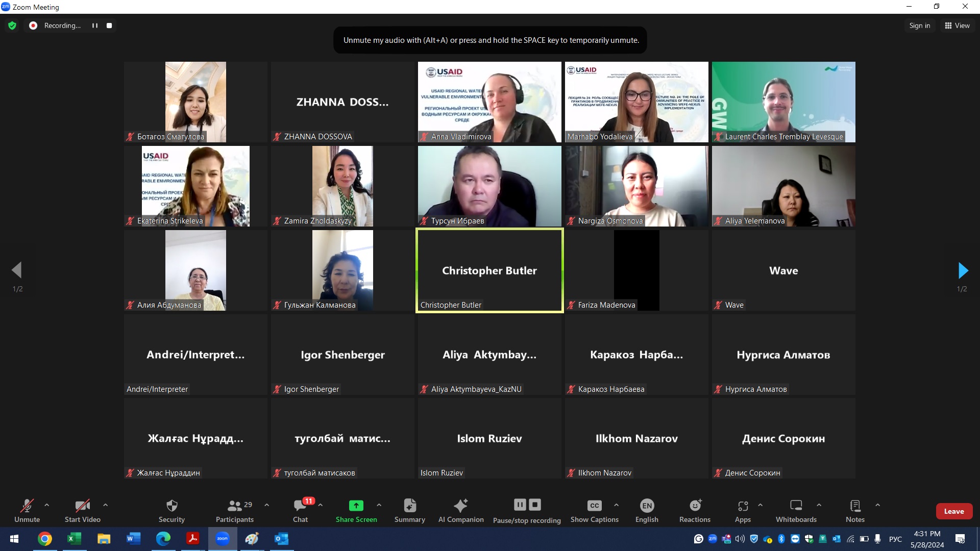Start Video with the camera toggle
This screenshot has width=980, height=551.
82,511
